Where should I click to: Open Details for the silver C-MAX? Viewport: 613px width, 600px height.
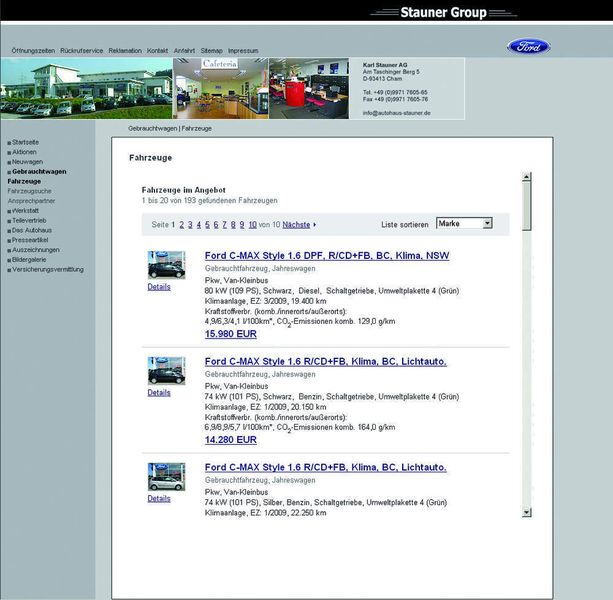[159, 499]
